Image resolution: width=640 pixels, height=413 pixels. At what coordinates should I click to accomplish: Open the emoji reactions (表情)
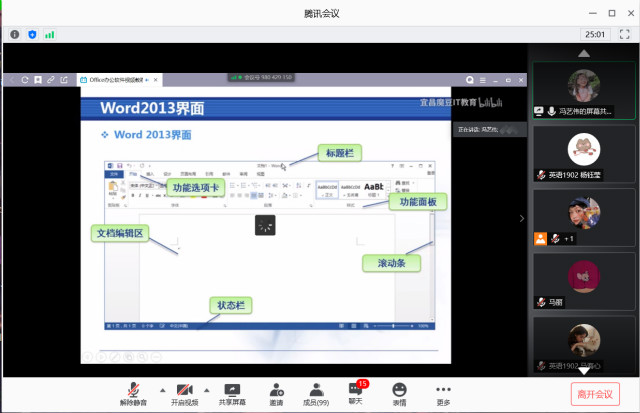pos(399,394)
